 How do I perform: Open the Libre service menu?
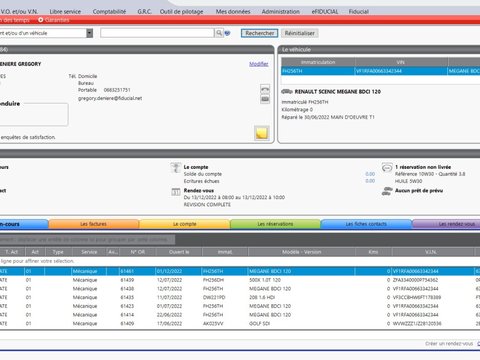pos(65,12)
